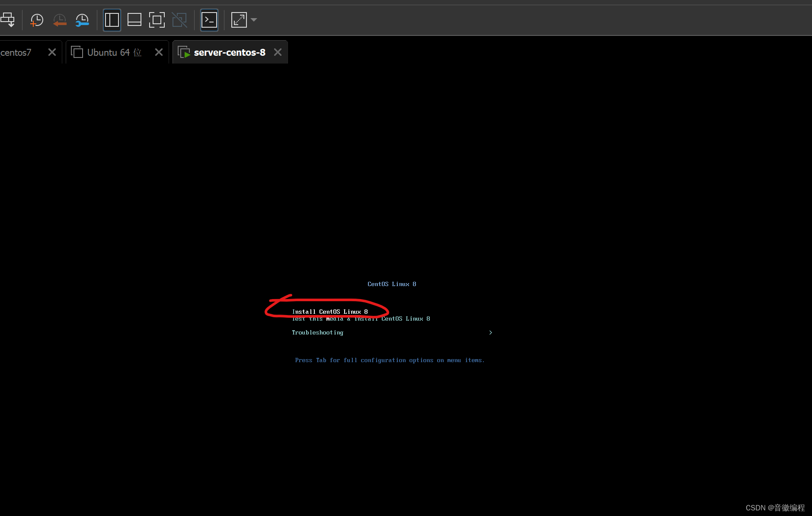
Task: Close the server-centos-8 tab
Action: click(x=278, y=52)
